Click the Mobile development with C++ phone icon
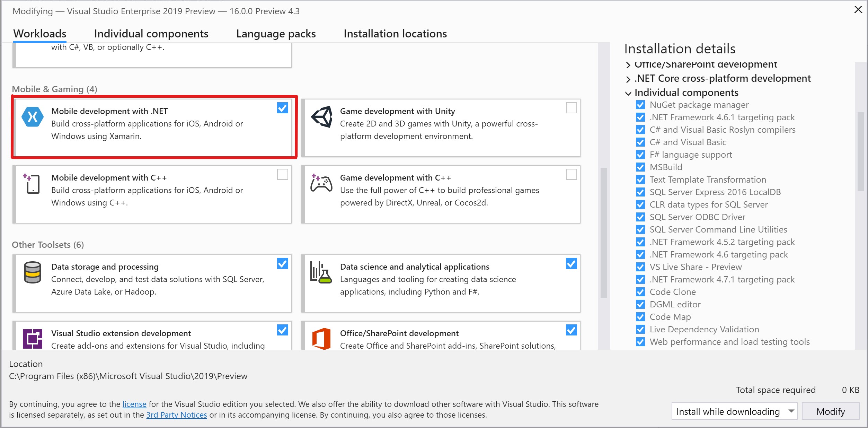The height and width of the screenshot is (428, 868). pyautogui.click(x=32, y=183)
